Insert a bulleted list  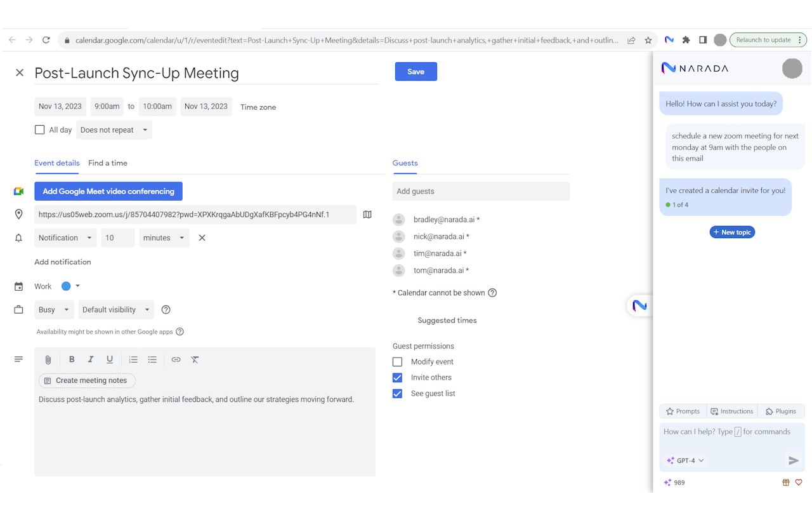click(152, 359)
